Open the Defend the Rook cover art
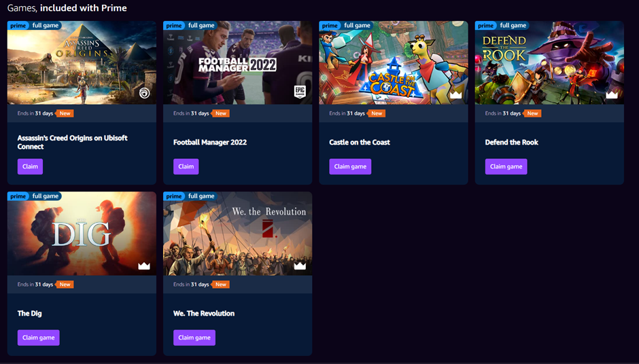 click(549, 62)
